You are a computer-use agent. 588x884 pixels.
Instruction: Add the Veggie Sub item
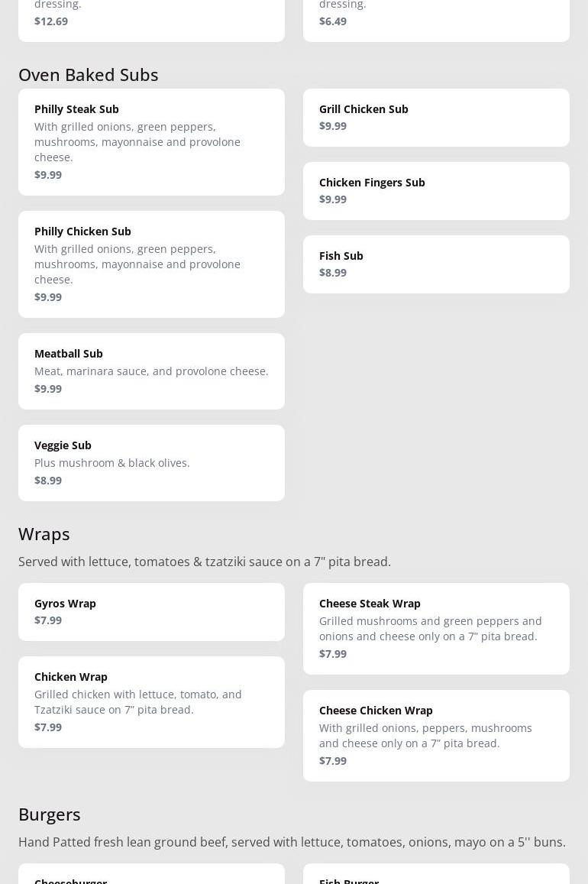(x=151, y=462)
